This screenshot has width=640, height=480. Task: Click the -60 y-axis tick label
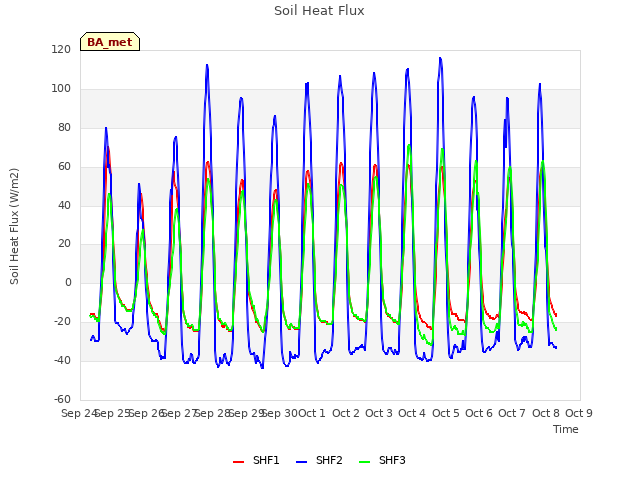click(x=62, y=399)
